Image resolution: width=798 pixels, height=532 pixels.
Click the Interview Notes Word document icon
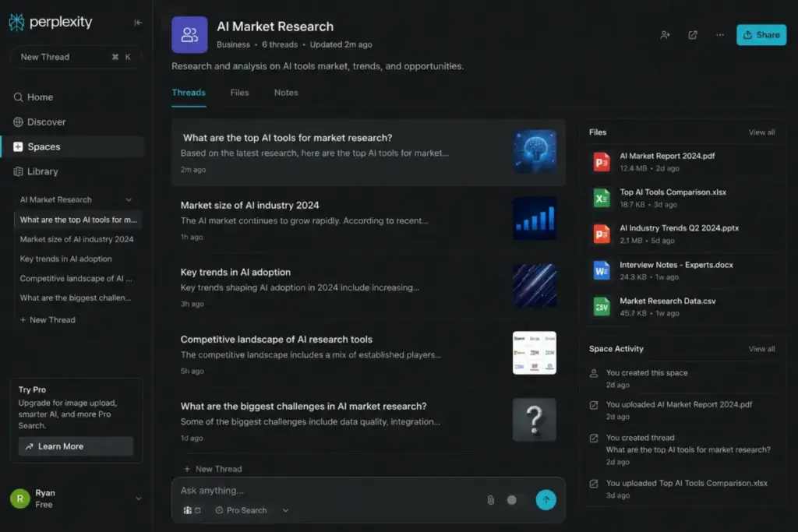point(602,270)
